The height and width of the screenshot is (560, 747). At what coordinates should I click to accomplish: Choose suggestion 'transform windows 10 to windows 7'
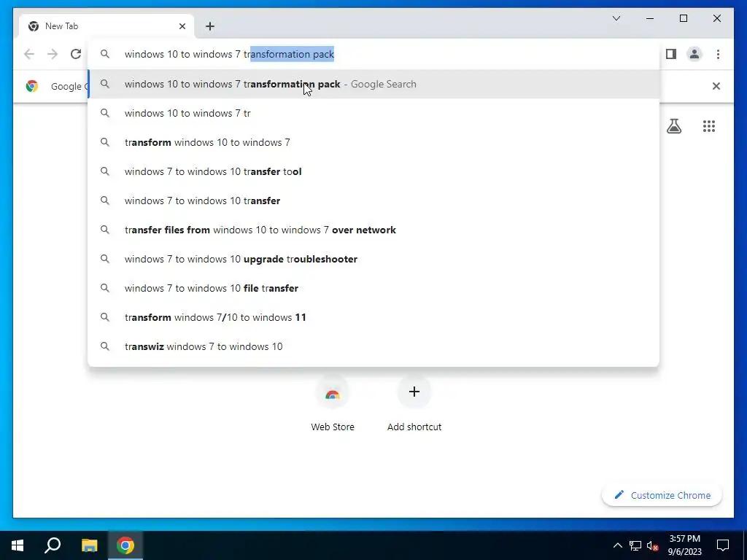374,142
